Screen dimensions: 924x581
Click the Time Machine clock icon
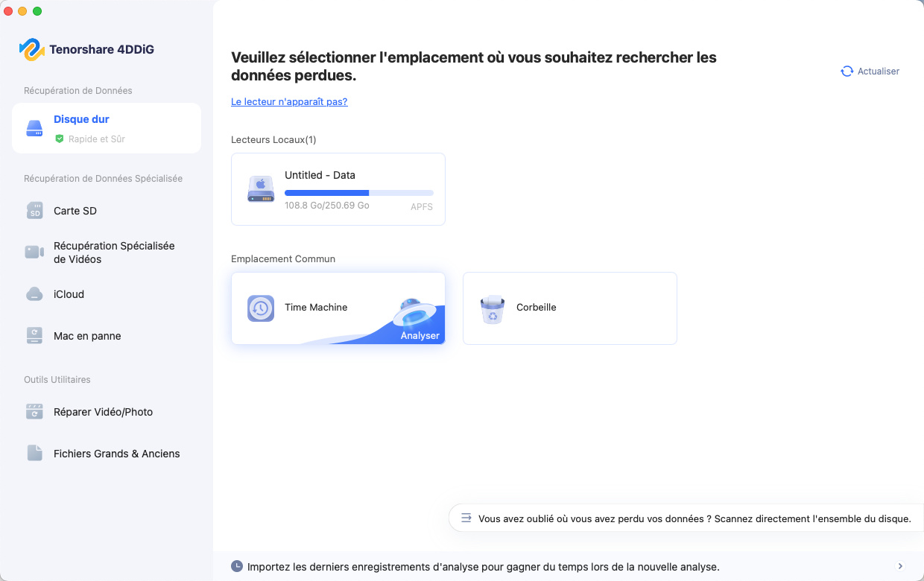pyautogui.click(x=261, y=308)
